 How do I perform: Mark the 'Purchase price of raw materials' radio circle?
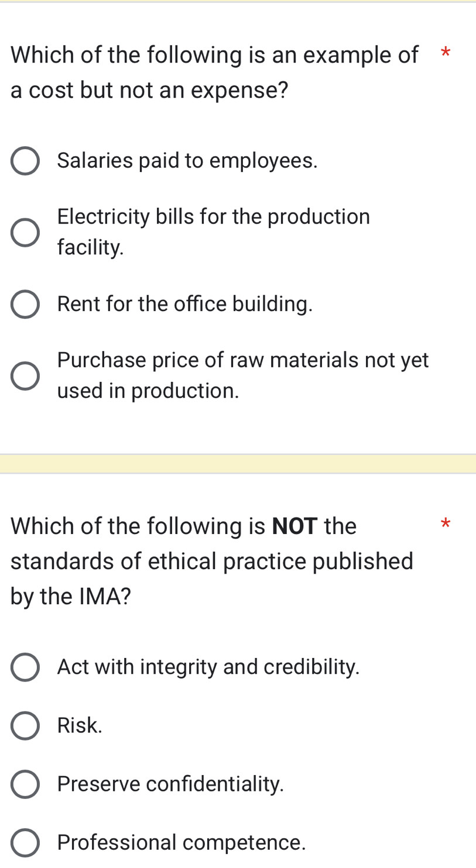(25, 376)
